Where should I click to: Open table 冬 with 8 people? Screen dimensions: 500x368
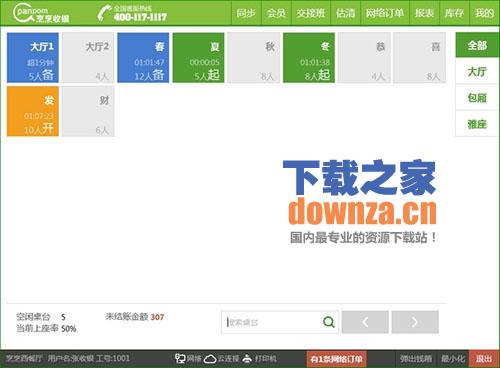click(x=309, y=57)
